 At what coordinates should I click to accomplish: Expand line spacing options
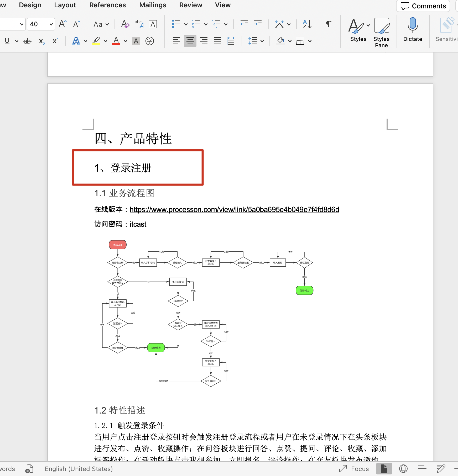(262, 41)
